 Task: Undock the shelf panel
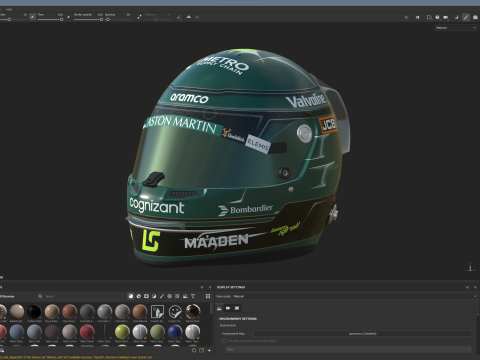tap(202, 287)
